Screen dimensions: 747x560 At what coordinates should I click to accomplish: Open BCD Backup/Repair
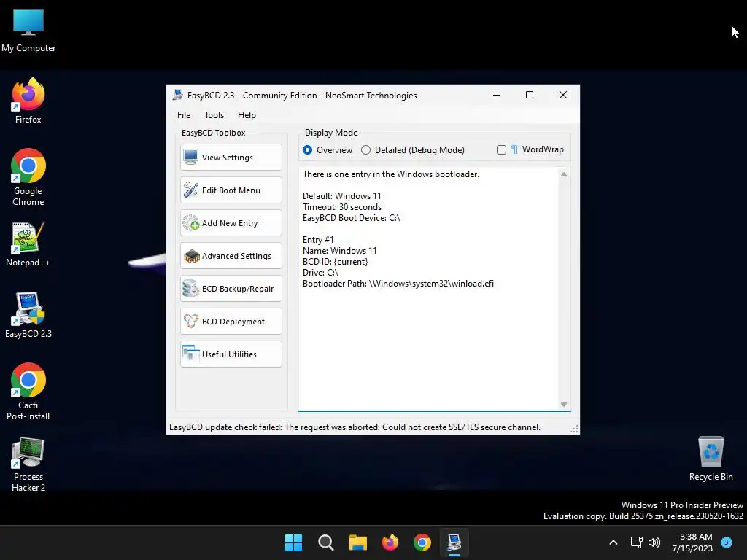(231, 289)
